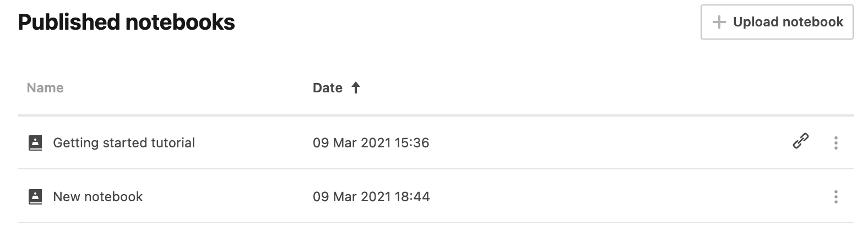Click notebook icon beside Getting started tutorial

point(35,143)
